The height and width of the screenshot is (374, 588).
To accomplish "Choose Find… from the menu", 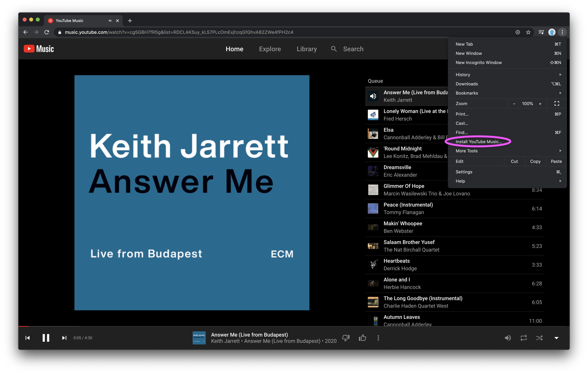I will pos(507,133).
